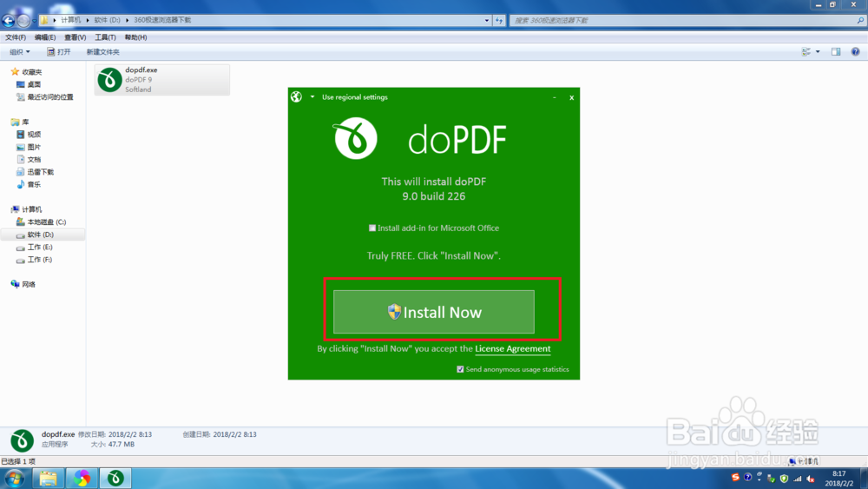Open the clock showing 8:17
868x489 pixels.
[838, 479]
